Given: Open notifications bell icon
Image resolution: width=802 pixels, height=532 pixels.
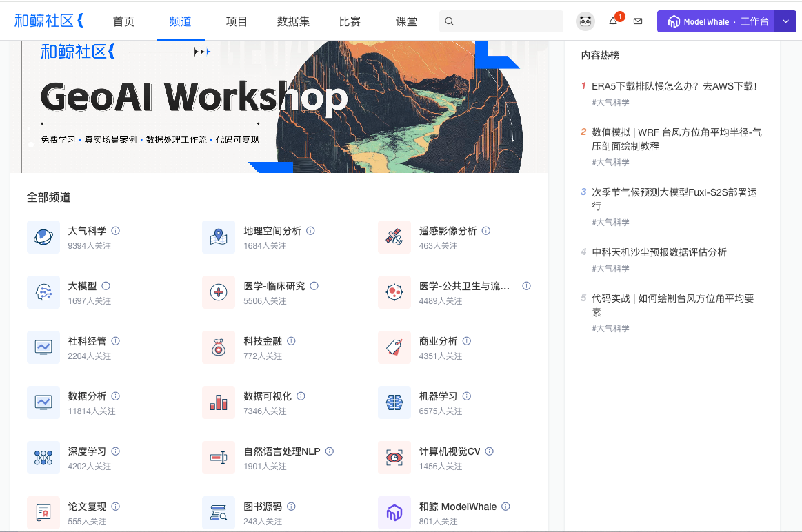Looking at the screenshot, I should (x=613, y=21).
